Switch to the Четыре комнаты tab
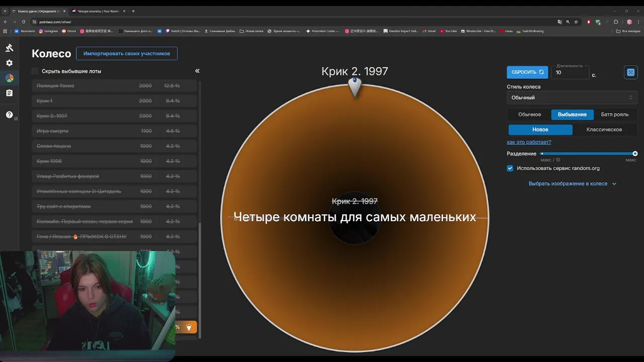The image size is (644, 362). [98, 11]
